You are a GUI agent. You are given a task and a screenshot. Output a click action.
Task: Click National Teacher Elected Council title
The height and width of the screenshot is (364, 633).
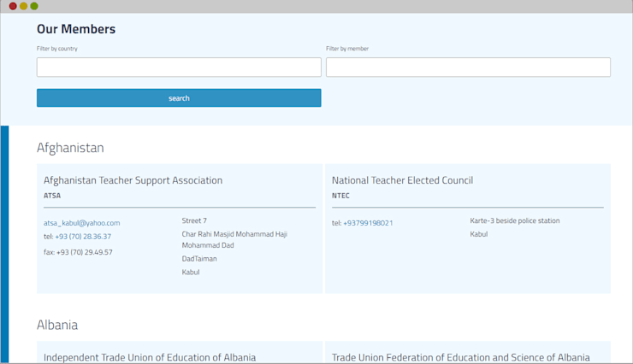[x=403, y=180]
